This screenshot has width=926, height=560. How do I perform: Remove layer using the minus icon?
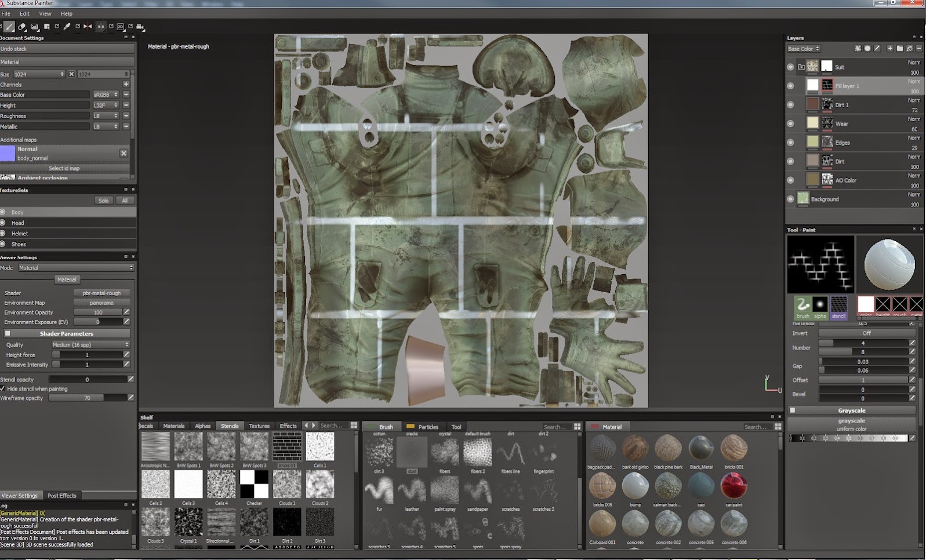(919, 49)
